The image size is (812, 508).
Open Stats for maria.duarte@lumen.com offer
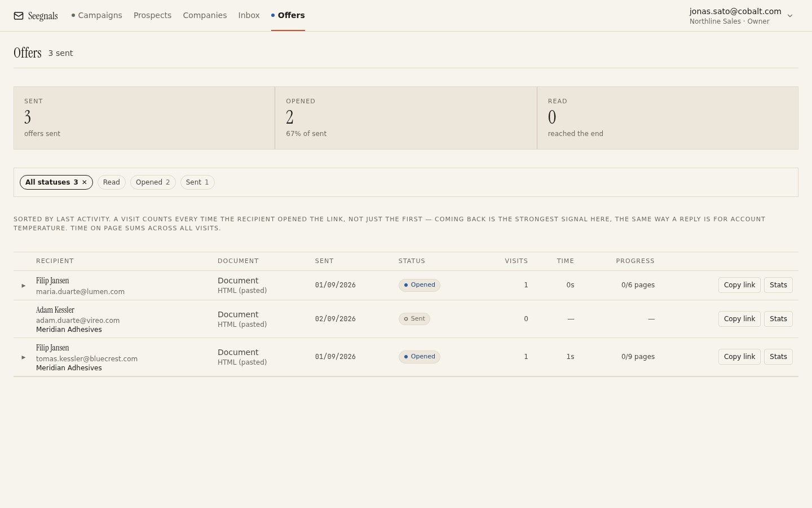pos(778,285)
